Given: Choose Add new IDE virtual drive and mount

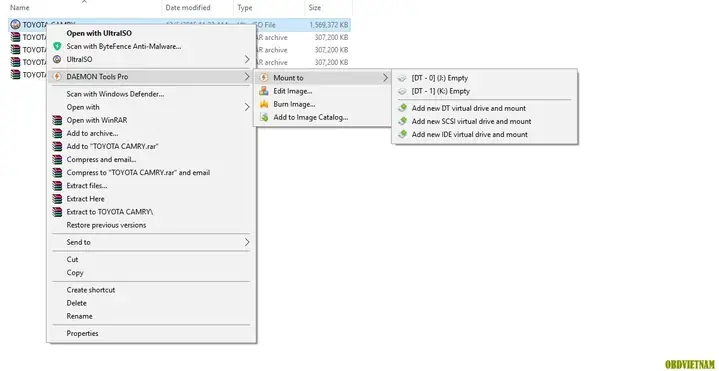Looking at the screenshot, I should 470,134.
